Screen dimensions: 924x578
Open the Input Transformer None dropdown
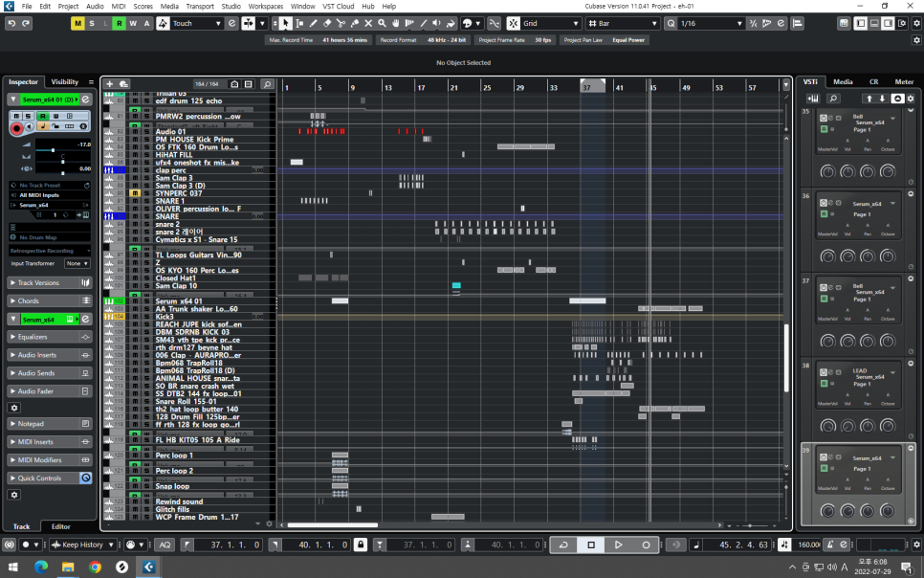pyautogui.click(x=77, y=263)
